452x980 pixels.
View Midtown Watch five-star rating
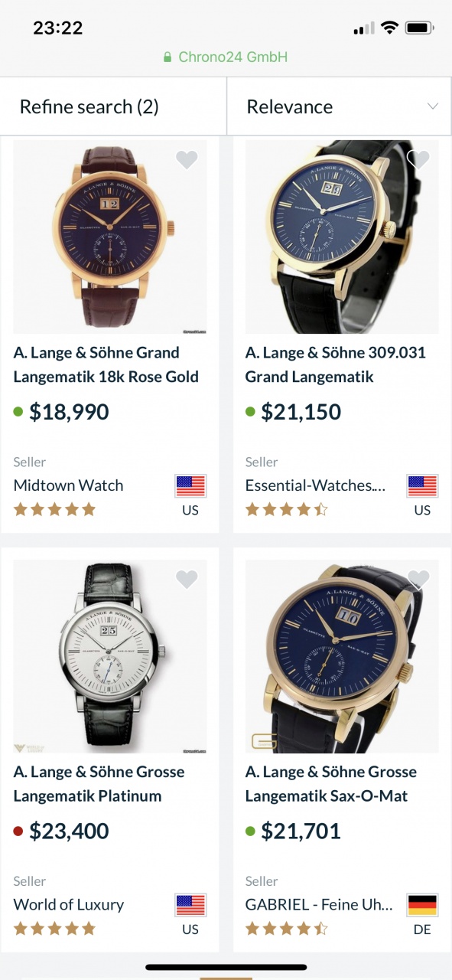tap(54, 509)
